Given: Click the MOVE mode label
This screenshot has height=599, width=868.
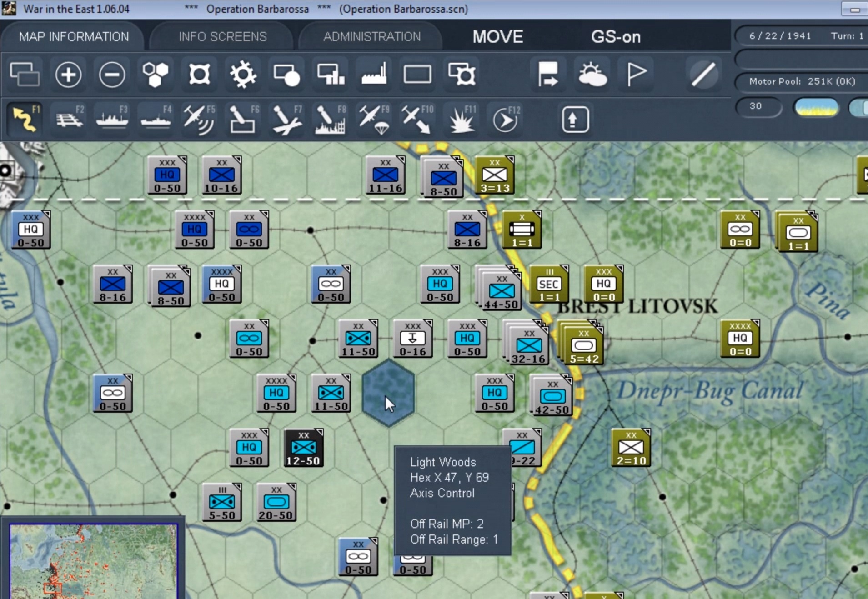Looking at the screenshot, I should (x=498, y=37).
